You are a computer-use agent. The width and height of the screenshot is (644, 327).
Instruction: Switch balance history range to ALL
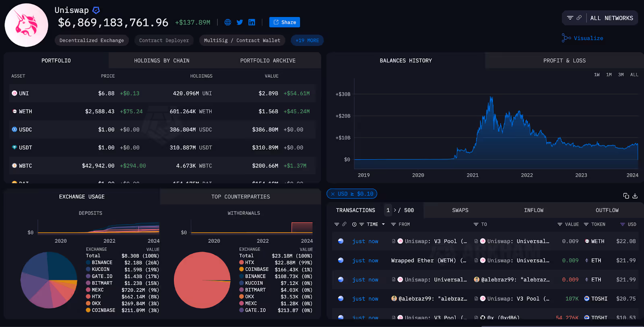point(634,75)
